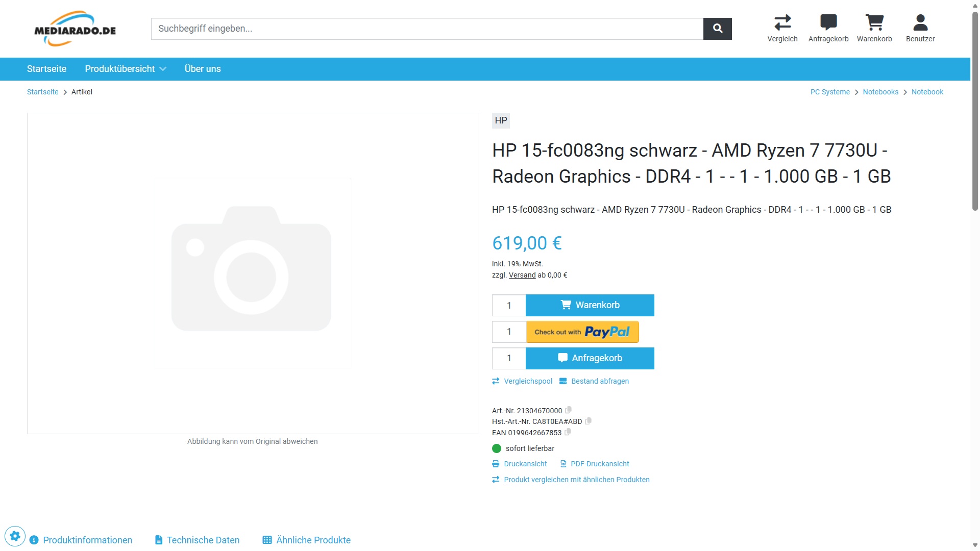The height and width of the screenshot is (551, 980).
Task: Add the laptop to the Warenkorb
Action: (590, 305)
